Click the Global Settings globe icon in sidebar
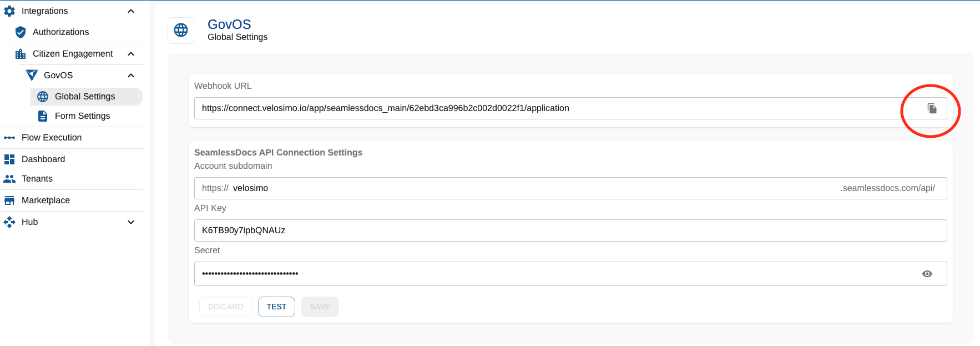Screen dimensions: 980x346 click(43, 97)
